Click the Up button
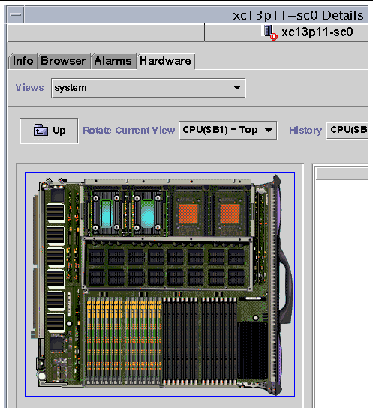Viewport: 373px width, 414px height. [49, 131]
